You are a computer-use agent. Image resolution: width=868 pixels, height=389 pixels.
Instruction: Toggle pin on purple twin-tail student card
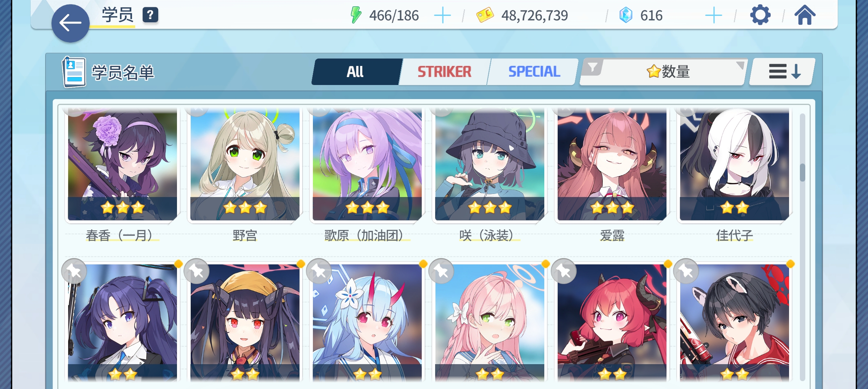(74, 271)
